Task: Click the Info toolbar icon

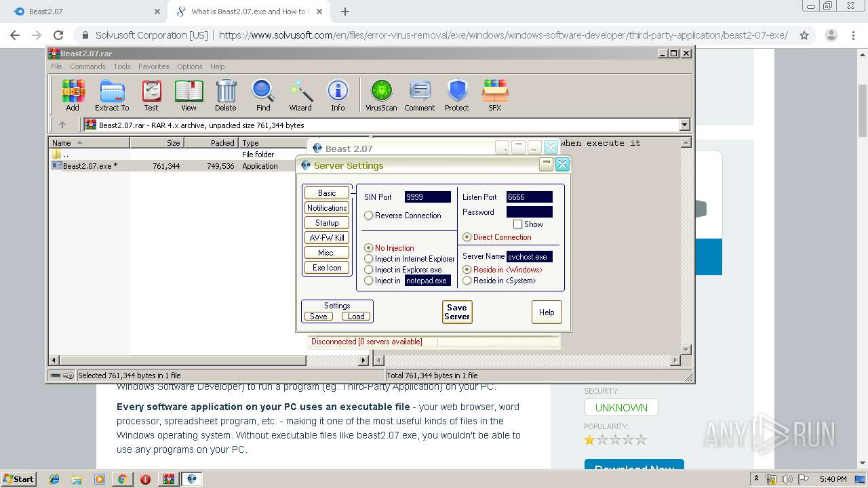Action: click(338, 95)
